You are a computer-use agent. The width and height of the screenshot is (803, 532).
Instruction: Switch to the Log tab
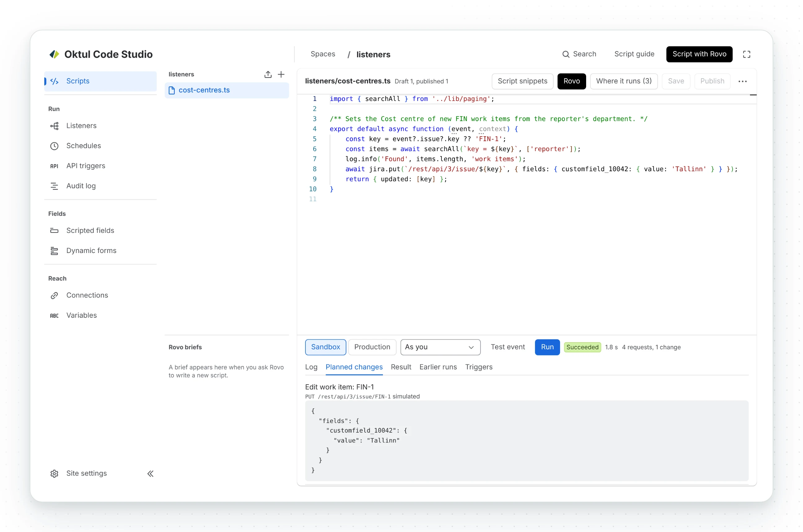click(x=311, y=367)
